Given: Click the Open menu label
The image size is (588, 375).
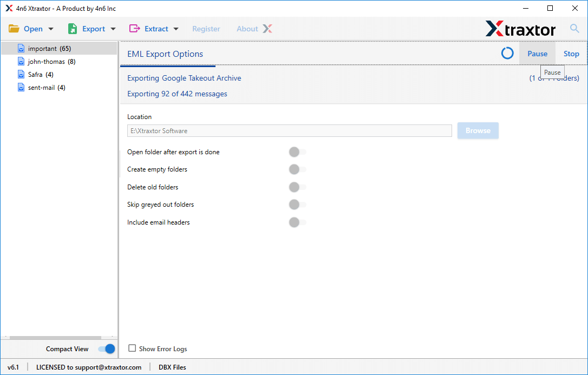Looking at the screenshot, I should pos(33,29).
